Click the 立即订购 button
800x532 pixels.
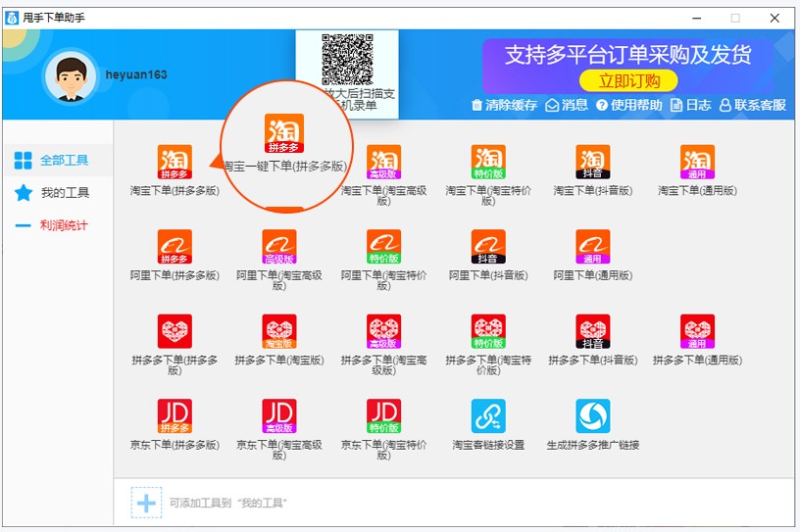628,80
